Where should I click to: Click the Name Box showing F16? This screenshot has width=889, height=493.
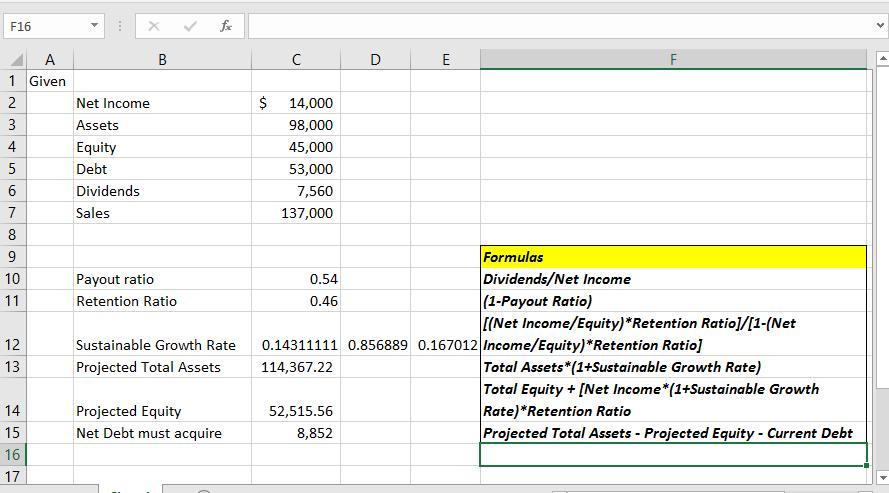point(45,27)
